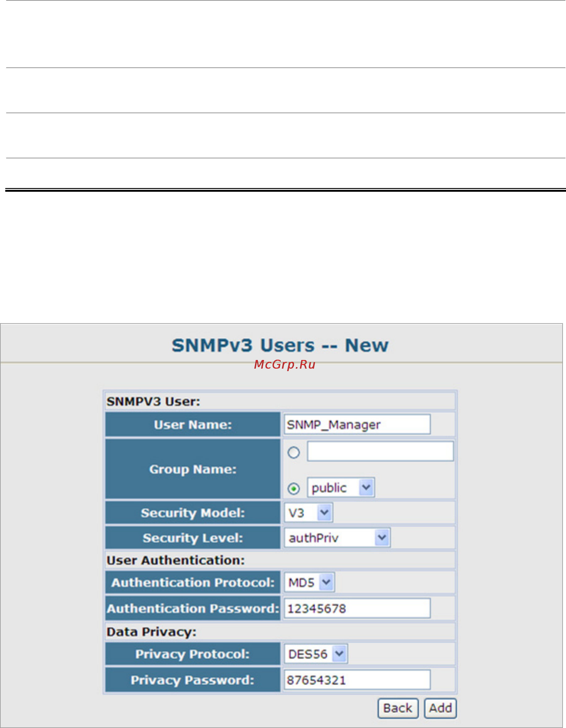Click the Authentication Protocol label
This screenshot has width=566, height=728.
(x=193, y=583)
